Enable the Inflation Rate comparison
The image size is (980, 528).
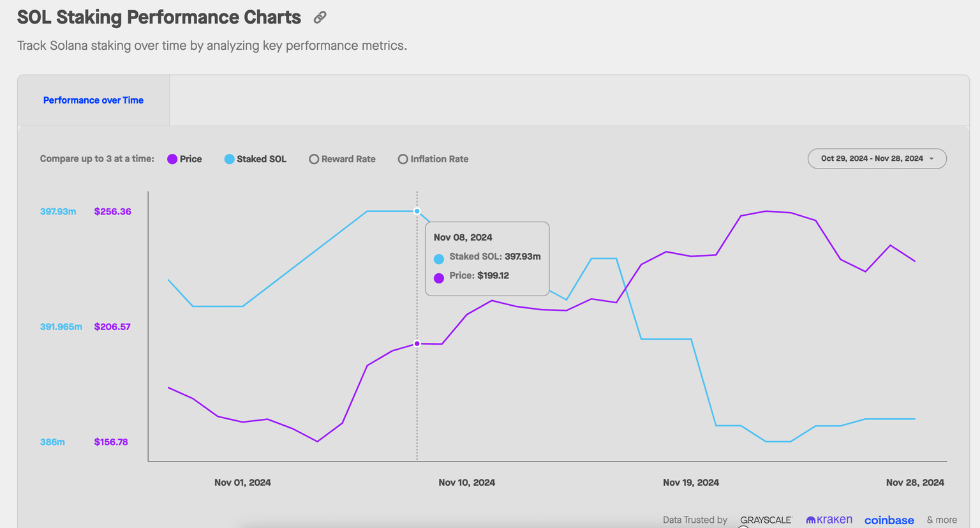[x=433, y=159]
